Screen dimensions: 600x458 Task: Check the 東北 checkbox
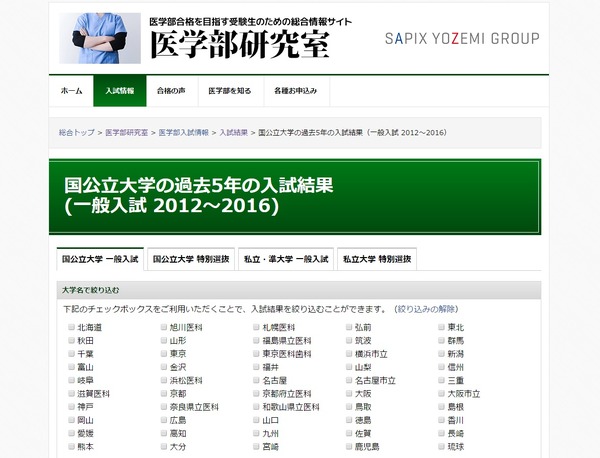tap(442, 327)
